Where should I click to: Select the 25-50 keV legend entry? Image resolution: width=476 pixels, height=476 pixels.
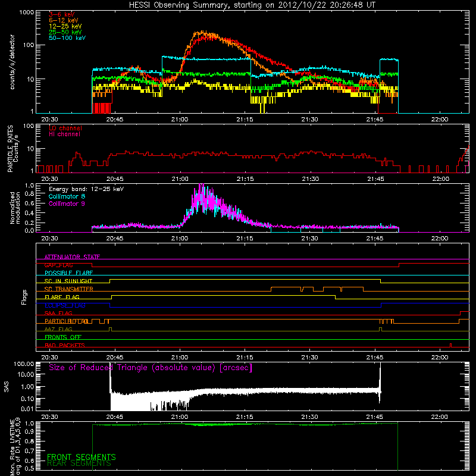(65, 32)
